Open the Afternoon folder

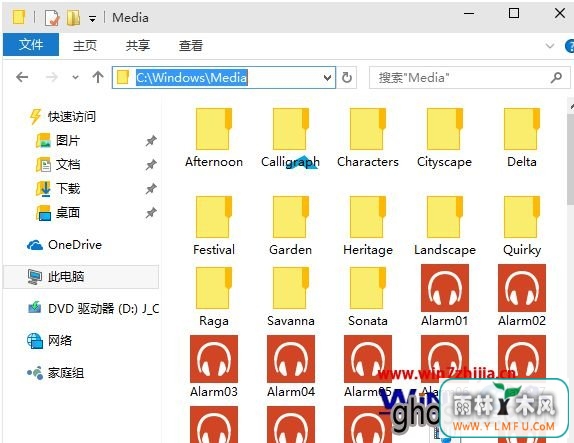point(214,137)
